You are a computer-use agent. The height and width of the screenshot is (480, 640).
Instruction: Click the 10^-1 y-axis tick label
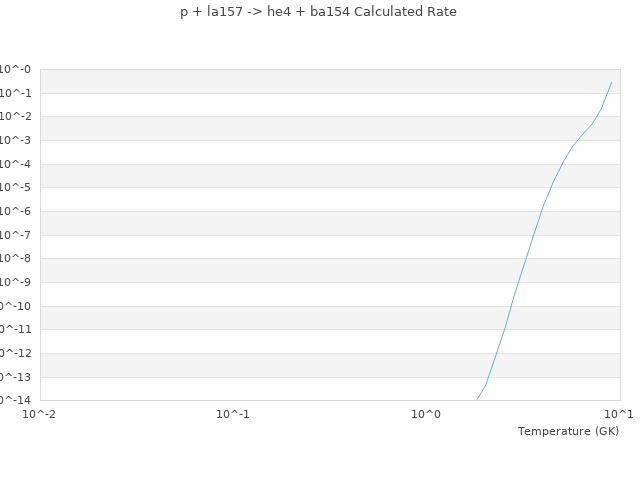coord(15,93)
